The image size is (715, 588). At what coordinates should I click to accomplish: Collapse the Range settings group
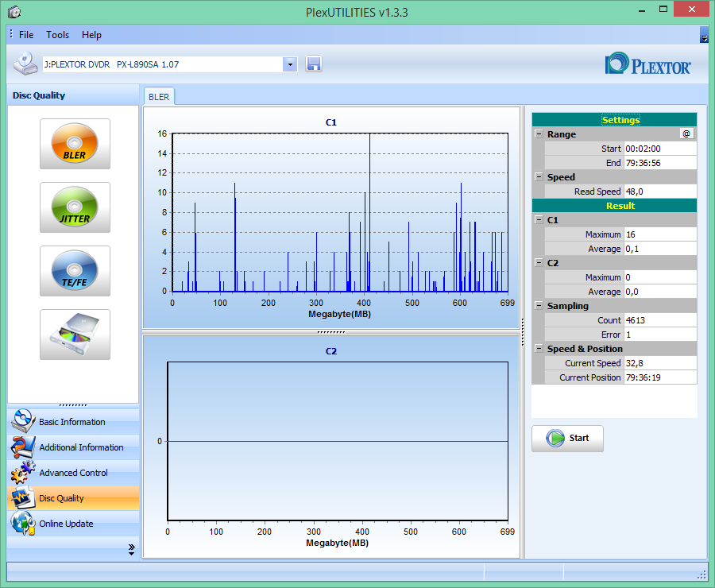539,134
